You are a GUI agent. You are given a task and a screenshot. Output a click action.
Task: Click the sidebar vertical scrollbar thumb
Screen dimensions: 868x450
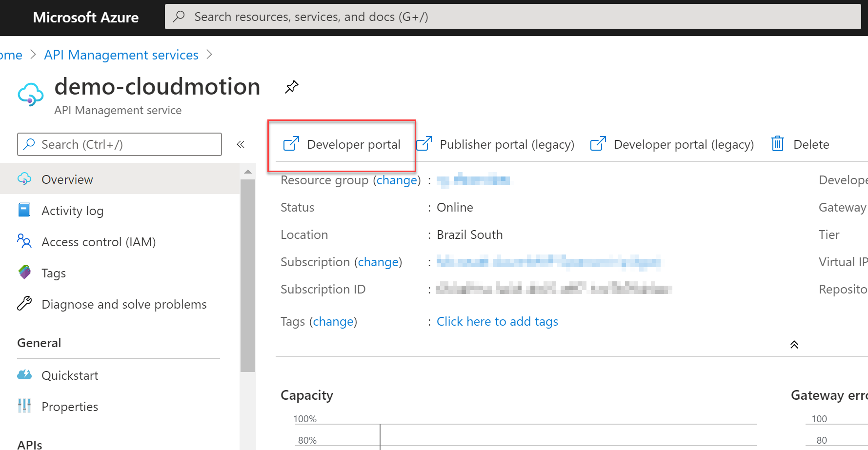(x=247, y=275)
